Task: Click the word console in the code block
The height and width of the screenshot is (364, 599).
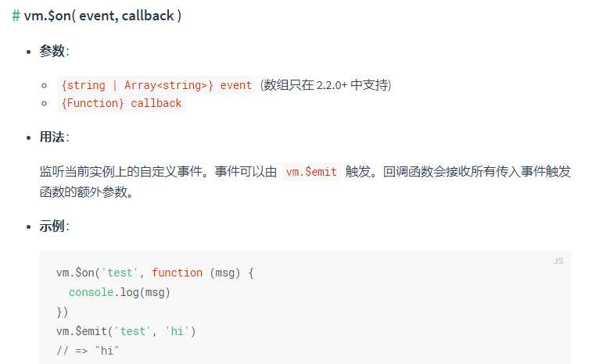Action: click(91, 292)
